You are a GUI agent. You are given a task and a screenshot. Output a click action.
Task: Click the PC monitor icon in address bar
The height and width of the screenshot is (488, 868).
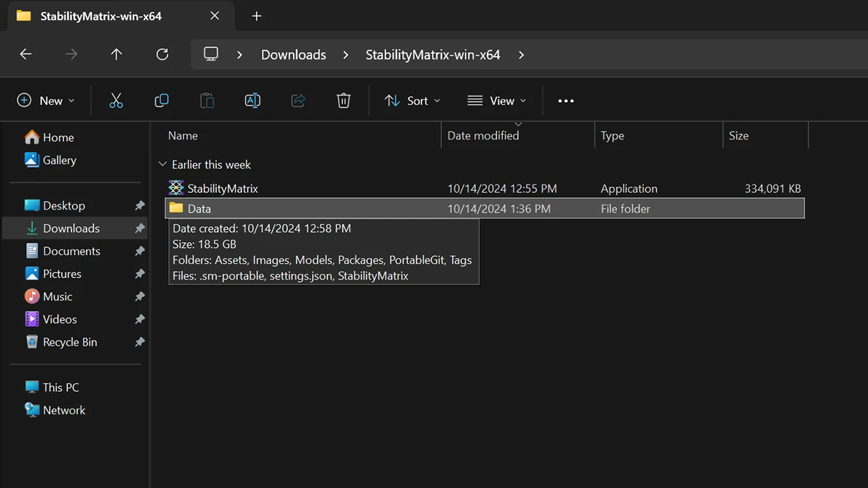pyautogui.click(x=211, y=54)
